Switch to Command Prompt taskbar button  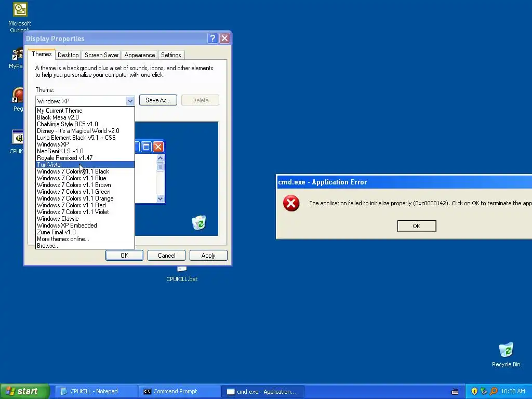[180, 391]
